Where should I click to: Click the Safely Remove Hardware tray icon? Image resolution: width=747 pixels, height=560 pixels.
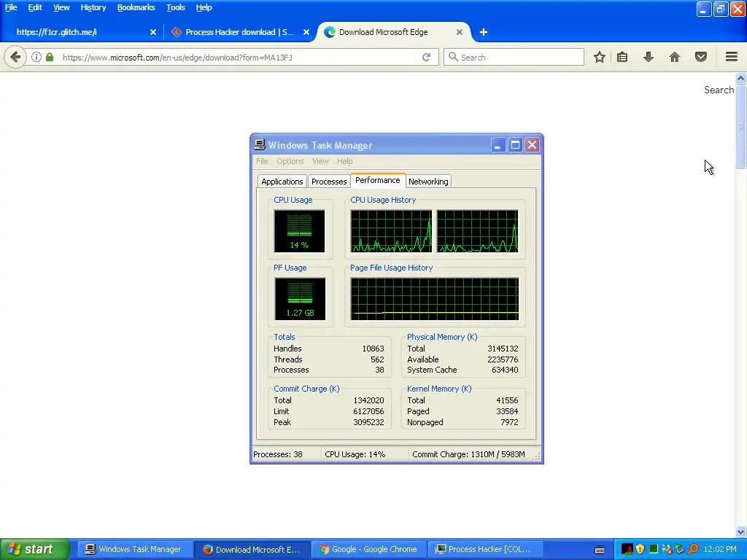pyautogui.click(x=680, y=549)
